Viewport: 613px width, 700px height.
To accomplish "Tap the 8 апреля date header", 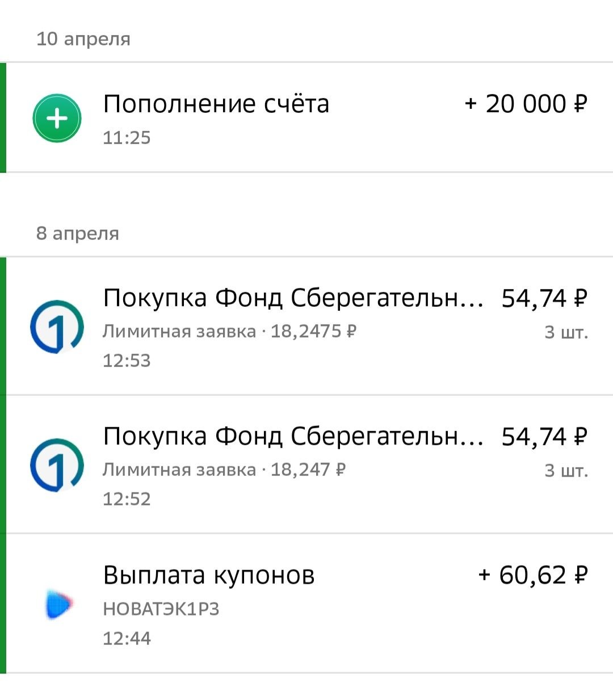I will point(78,234).
